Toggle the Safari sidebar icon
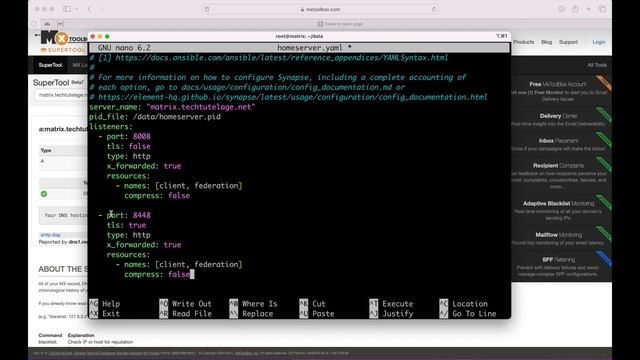 click(x=67, y=9)
